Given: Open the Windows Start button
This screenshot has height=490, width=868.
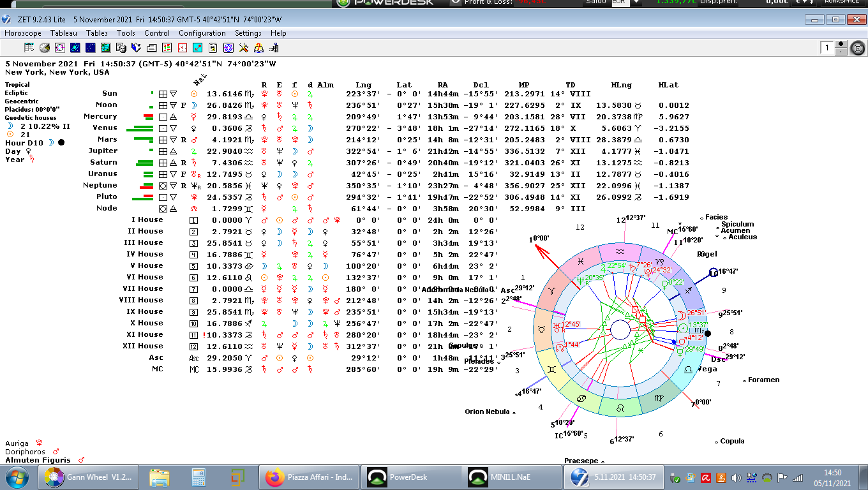Looking at the screenshot, I should coord(16,477).
